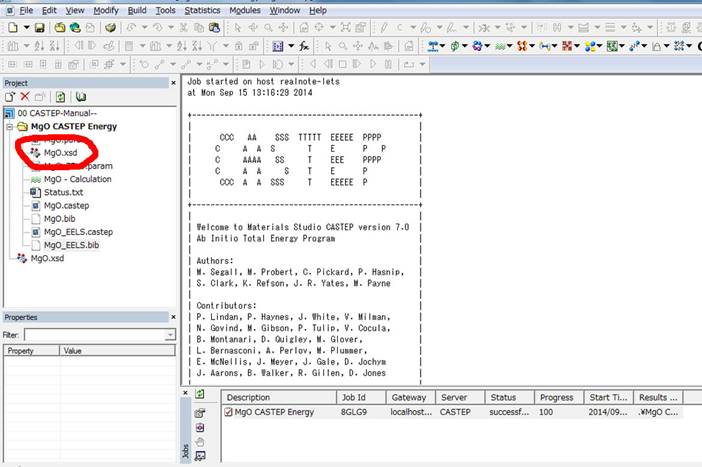Image resolution: width=702 pixels, height=467 pixels.
Task: Click the Value column header in Properties
Action: pyautogui.click(x=117, y=351)
